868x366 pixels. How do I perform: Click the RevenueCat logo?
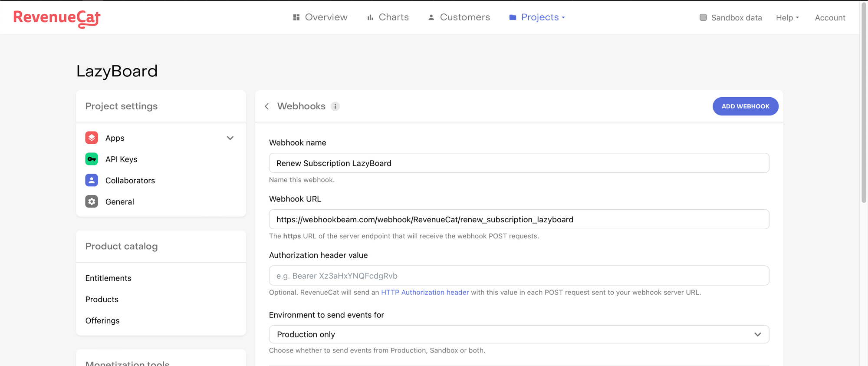[57, 18]
